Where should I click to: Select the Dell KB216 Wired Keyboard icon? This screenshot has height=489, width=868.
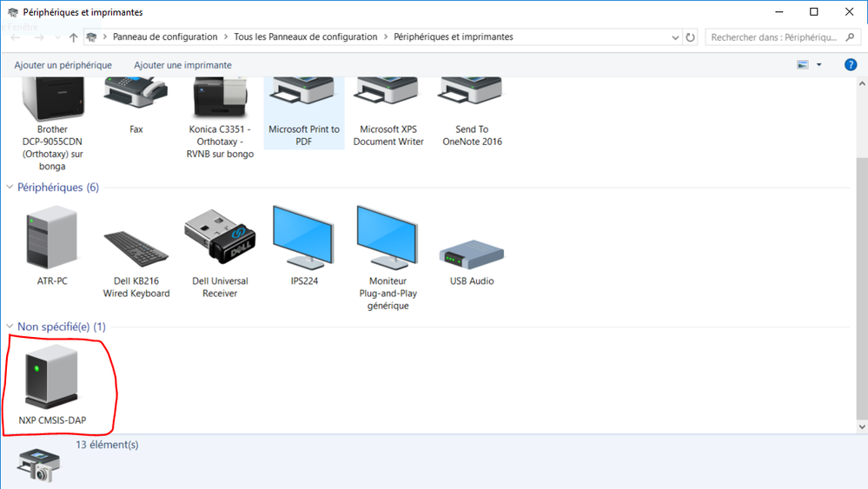click(x=136, y=249)
